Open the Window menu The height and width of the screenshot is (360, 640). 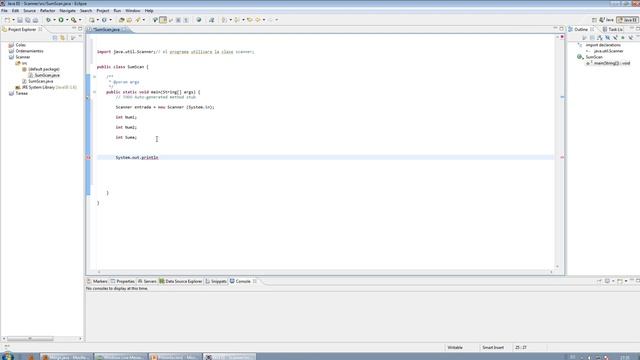click(x=133, y=11)
